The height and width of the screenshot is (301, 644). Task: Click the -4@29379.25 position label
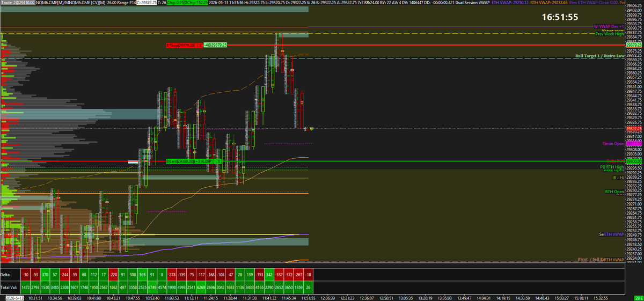coord(216,46)
